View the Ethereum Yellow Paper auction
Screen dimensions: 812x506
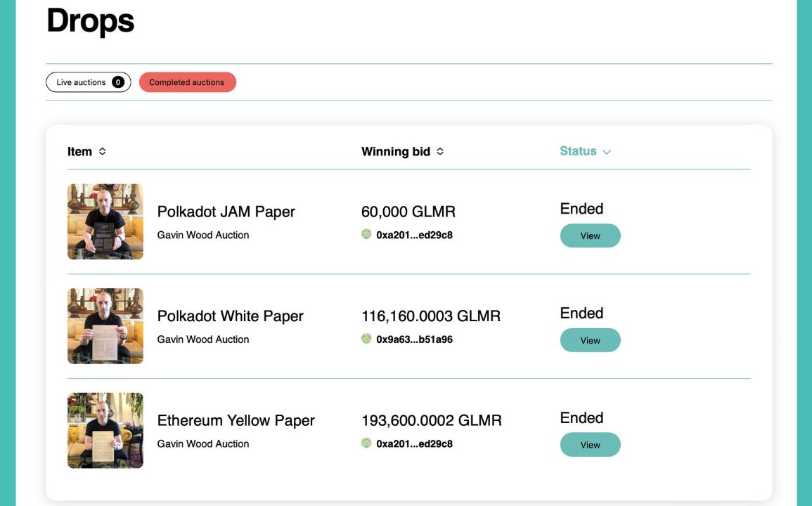click(x=591, y=445)
